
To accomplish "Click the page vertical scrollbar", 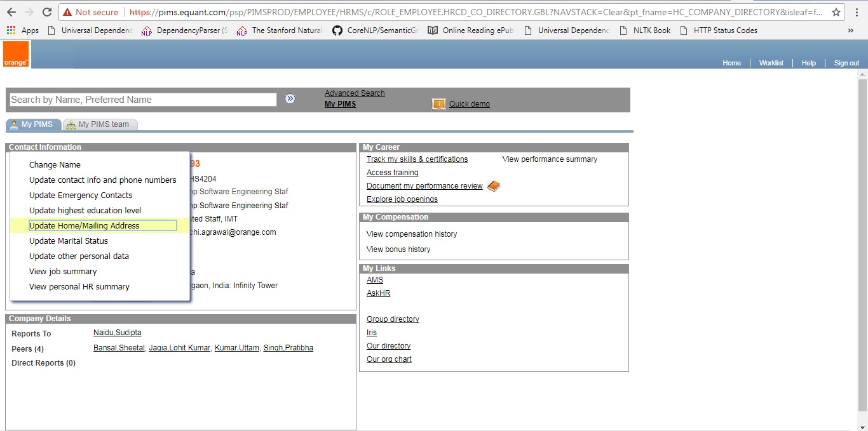I will 862,245.
